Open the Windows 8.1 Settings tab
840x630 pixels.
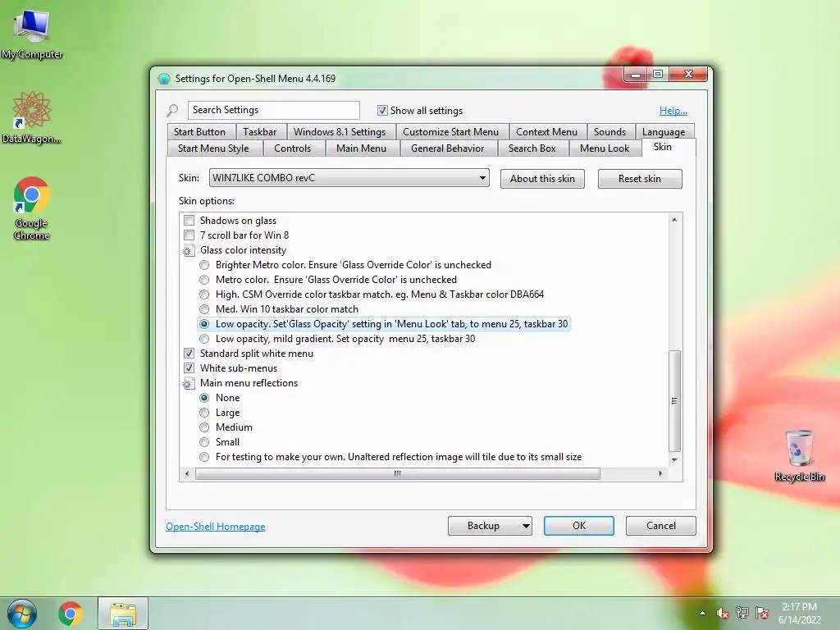point(340,132)
